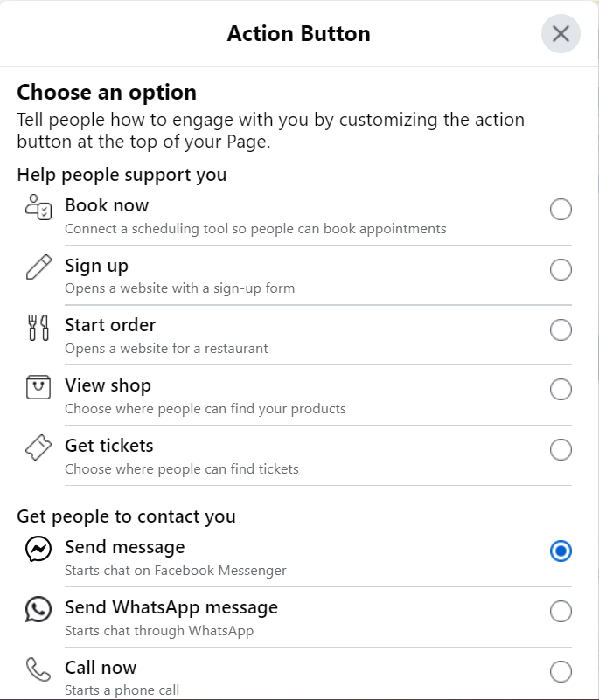The height and width of the screenshot is (700, 599).
Task: Click the Sign up pencil icon
Action: pos(39,267)
